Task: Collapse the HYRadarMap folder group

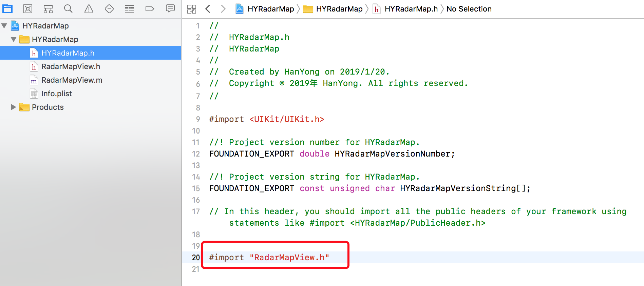Action: 14,39
